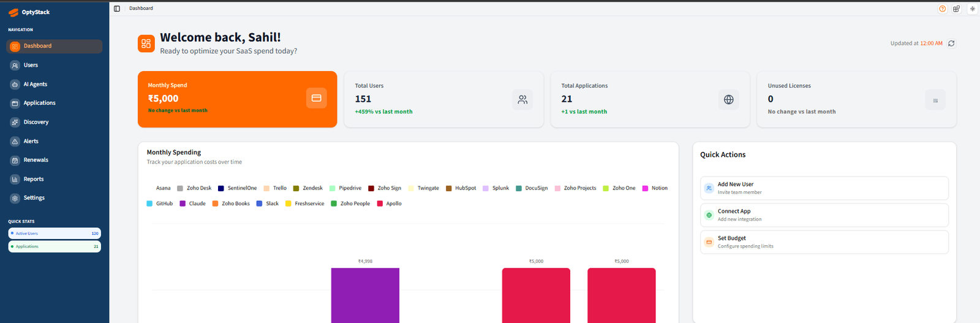Click the users icon on Total Users card
This screenshot has height=323, width=980.
click(522, 99)
